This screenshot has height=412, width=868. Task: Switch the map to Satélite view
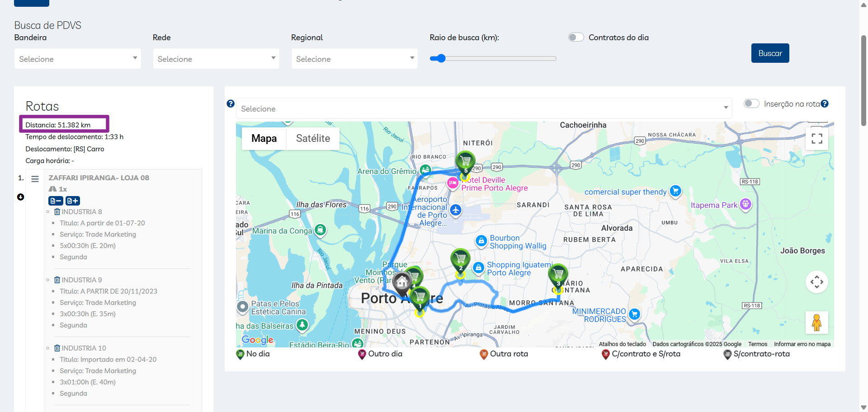tap(313, 138)
